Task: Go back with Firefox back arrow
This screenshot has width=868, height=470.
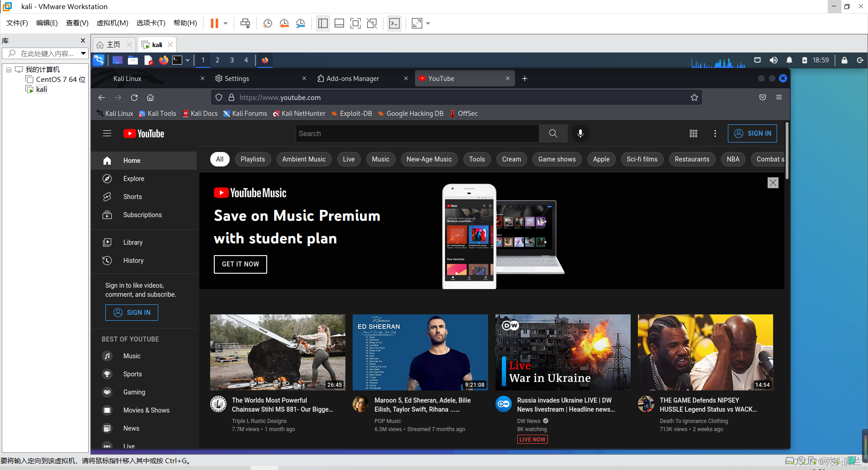Action: tap(102, 98)
